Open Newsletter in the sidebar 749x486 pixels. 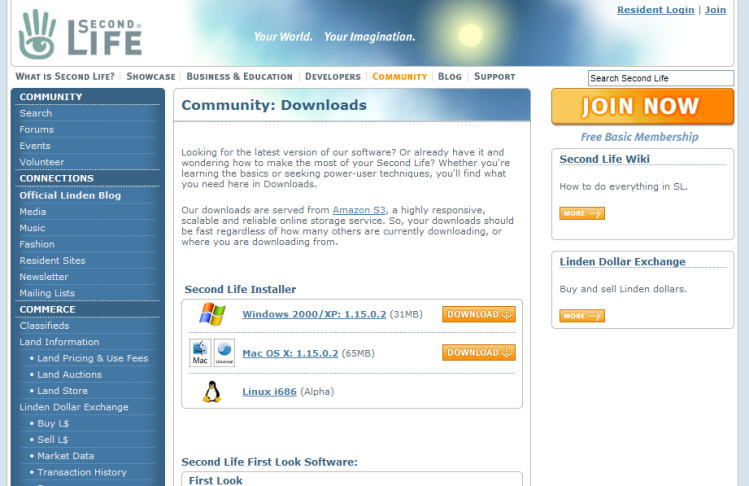pos(44,277)
